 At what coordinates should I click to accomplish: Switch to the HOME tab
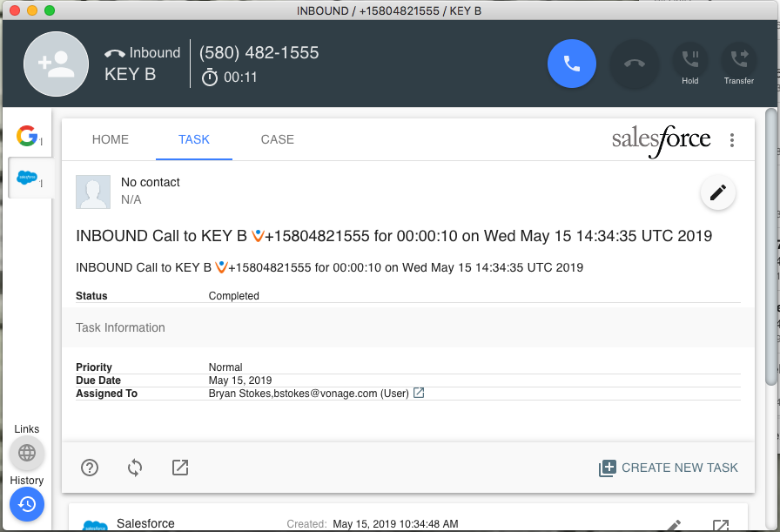pos(111,140)
